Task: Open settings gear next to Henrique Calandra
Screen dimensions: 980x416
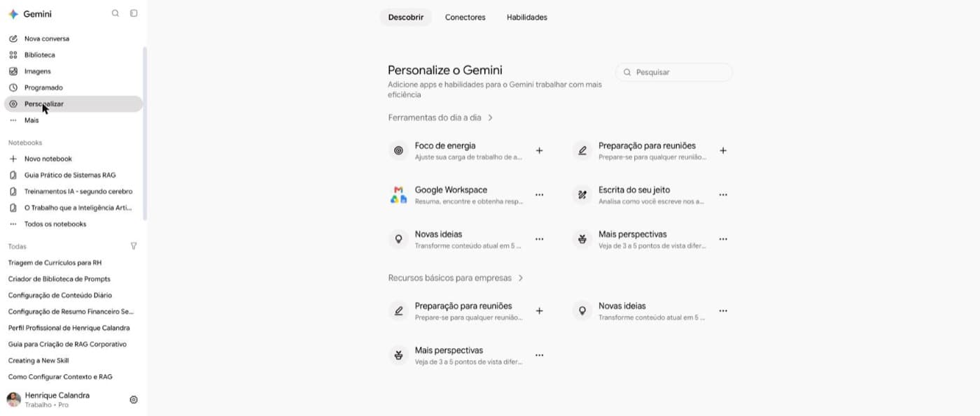Action: (134, 400)
